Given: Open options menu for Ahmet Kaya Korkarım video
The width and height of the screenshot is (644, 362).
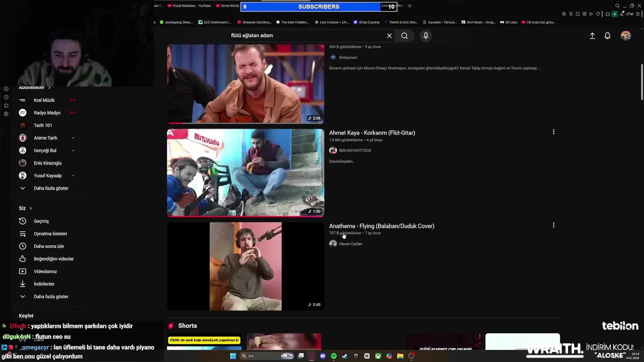Looking at the screenshot, I should click(x=553, y=132).
